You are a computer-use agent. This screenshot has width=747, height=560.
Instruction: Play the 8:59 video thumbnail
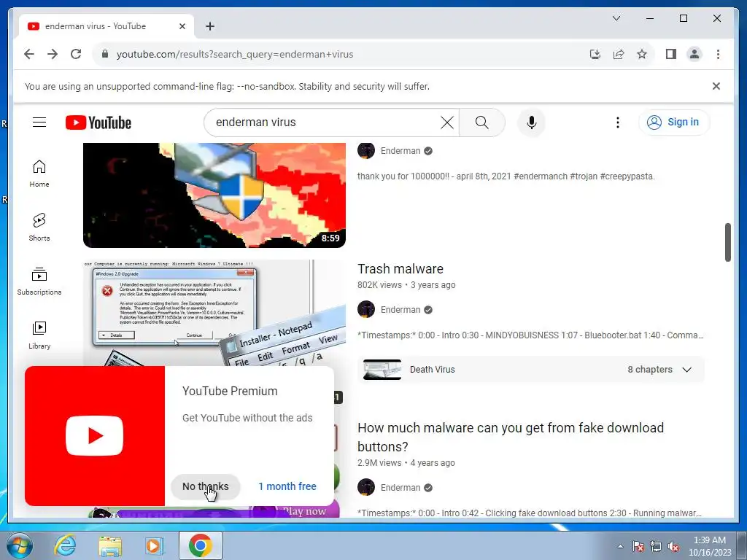coord(214,195)
